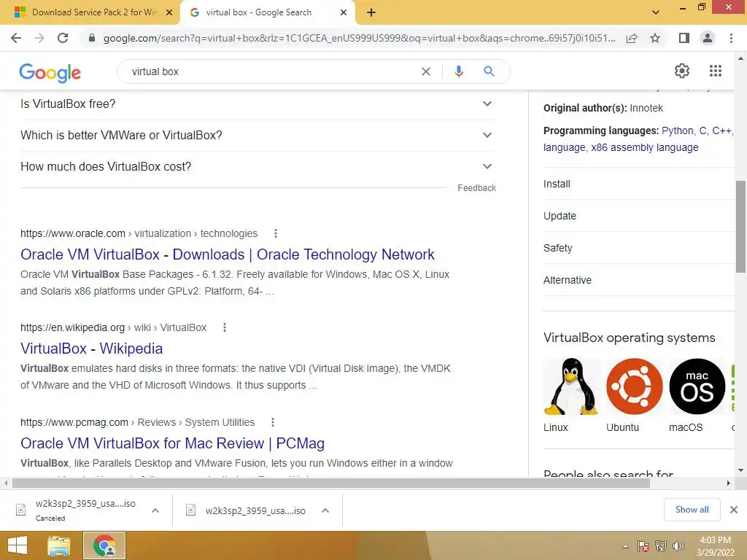Click Show all downloads button
Screen dimensions: 747x560
[x=692, y=510]
